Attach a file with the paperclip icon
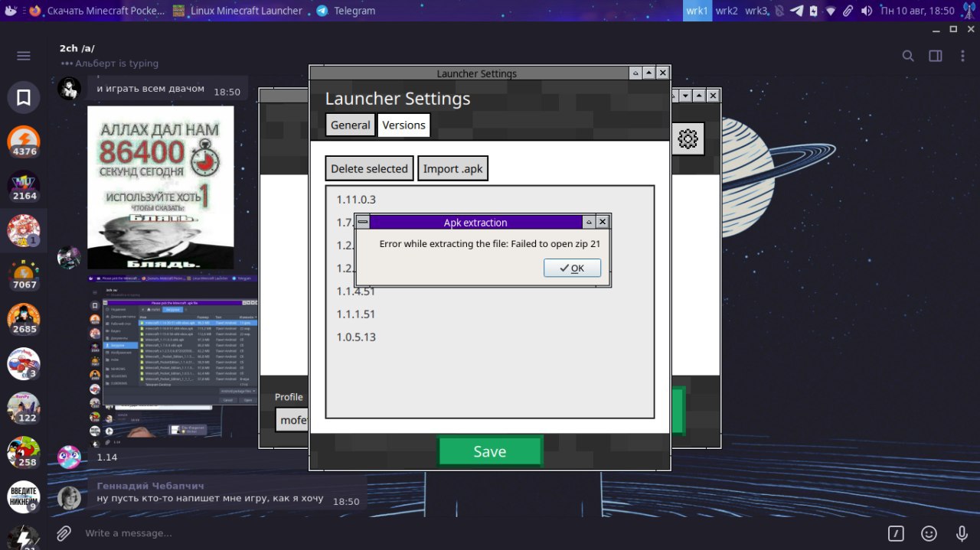Image resolution: width=980 pixels, height=550 pixels. pyautogui.click(x=64, y=533)
